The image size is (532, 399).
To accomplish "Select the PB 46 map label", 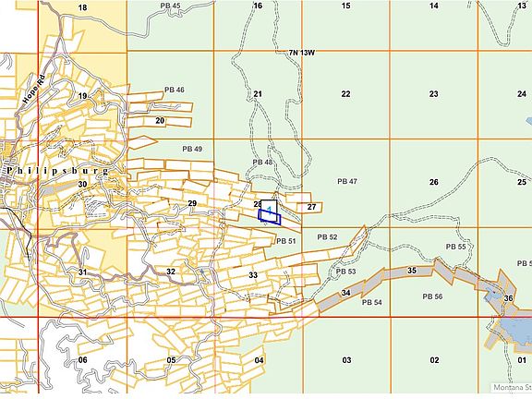I will point(175,90).
